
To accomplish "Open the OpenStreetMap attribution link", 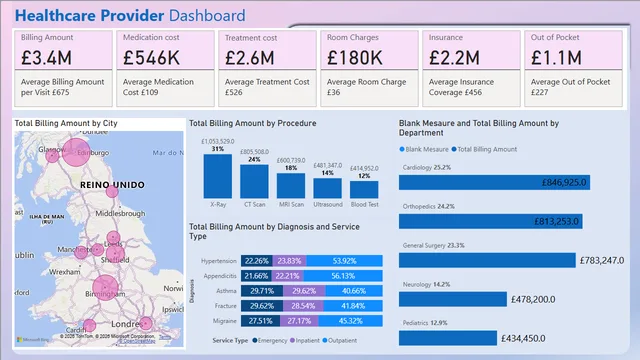I will click(137, 341).
